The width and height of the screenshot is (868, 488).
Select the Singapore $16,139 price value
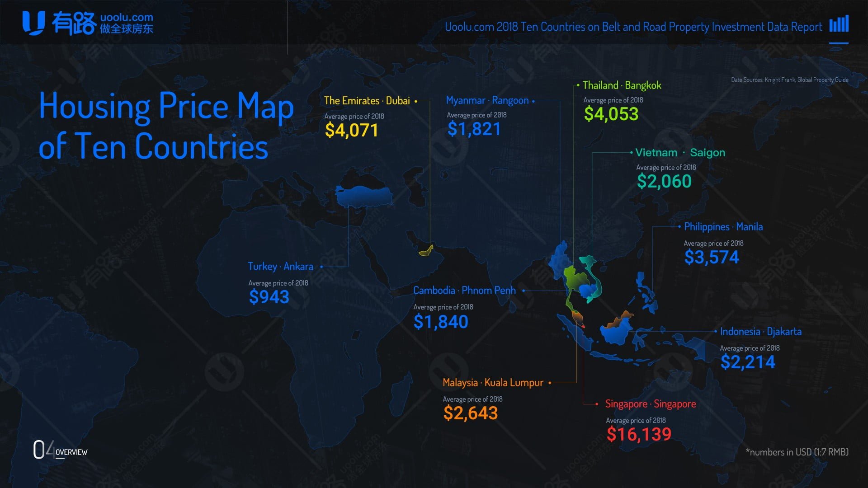click(638, 434)
